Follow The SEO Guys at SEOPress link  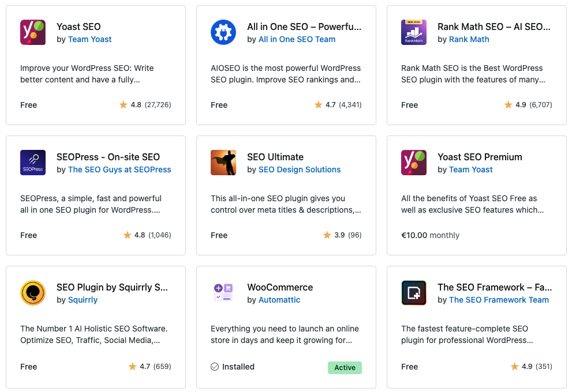click(119, 169)
